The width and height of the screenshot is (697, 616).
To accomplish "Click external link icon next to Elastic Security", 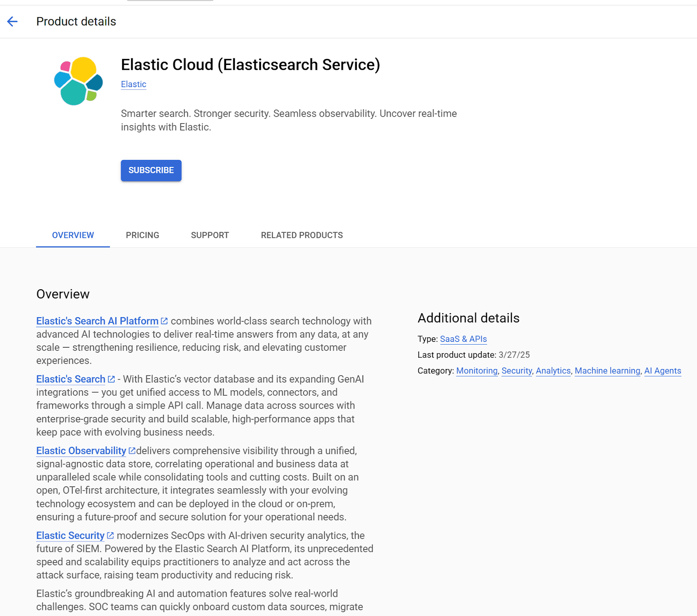I will (110, 535).
